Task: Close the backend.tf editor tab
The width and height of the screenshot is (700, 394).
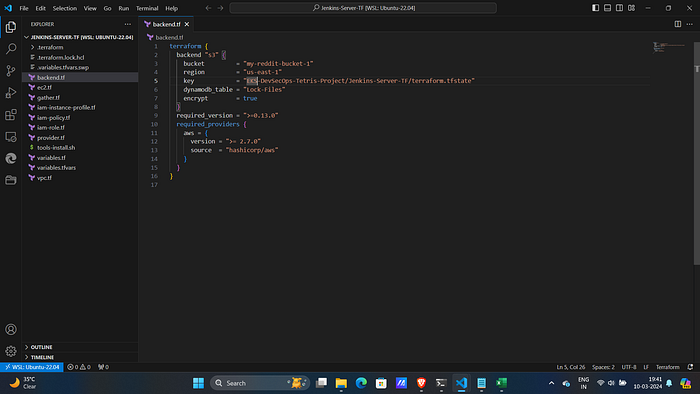Action: 187,24
